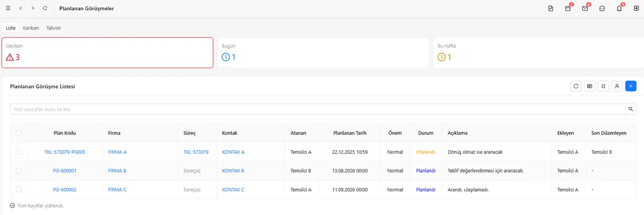Open the FİRMA A link

[x=118, y=152]
